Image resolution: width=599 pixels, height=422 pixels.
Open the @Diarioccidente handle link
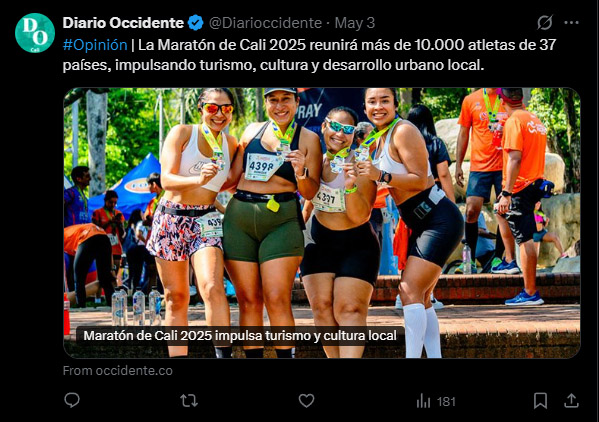pyautogui.click(x=265, y=23)
